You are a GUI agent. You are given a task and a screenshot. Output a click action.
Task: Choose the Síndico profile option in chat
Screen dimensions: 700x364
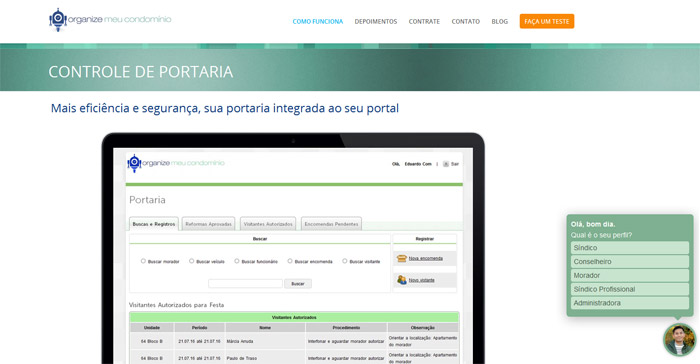pos(629,247)
